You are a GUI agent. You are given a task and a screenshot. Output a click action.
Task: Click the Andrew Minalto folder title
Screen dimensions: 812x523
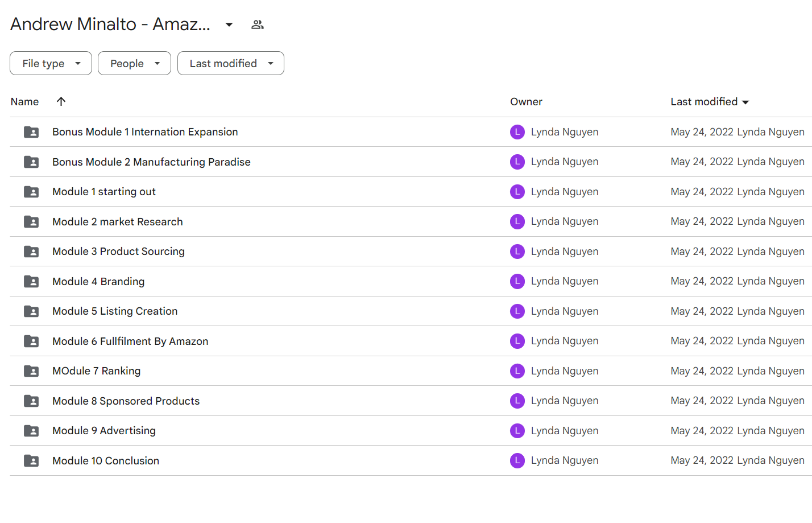110,24
